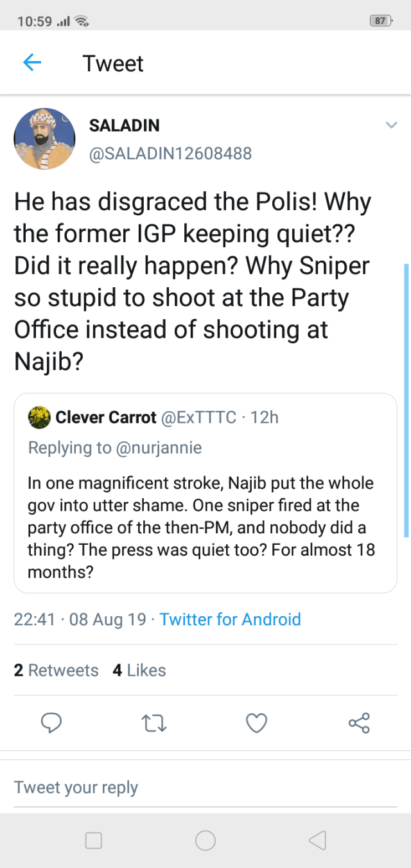The height and width of the screenshot is (868, 411).
Task: Click the blue scroll indicator bar
Action: [x=406, y=400]
